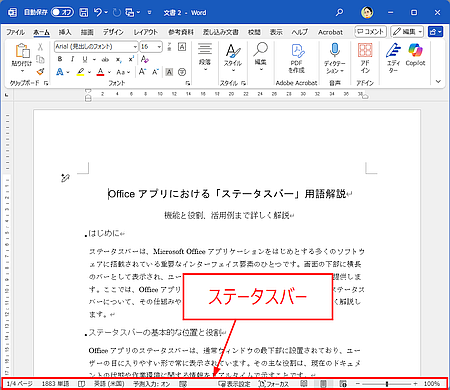
Task: Open the font name dropdown
Action: click(135, 47)
